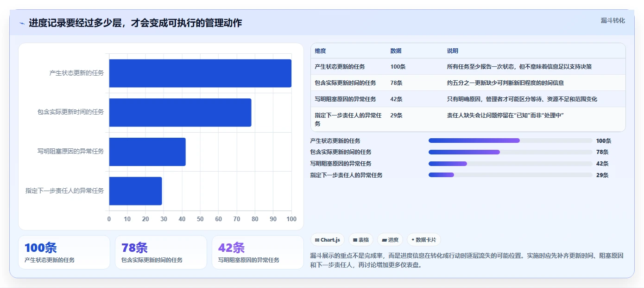Click table cell 指定下一步责任人的异常任务
644x288 pixels.
[x=348, y=120]
